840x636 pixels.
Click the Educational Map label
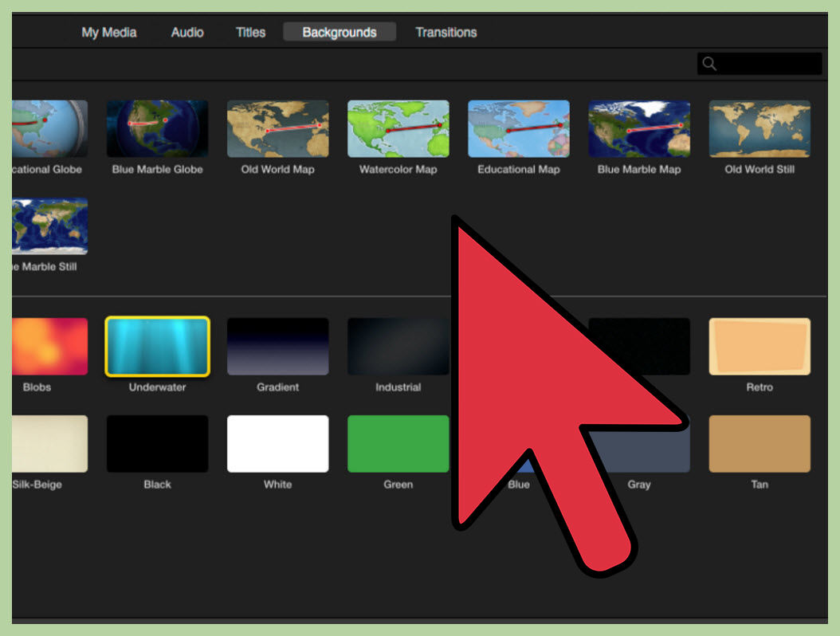tap(519, 169)
